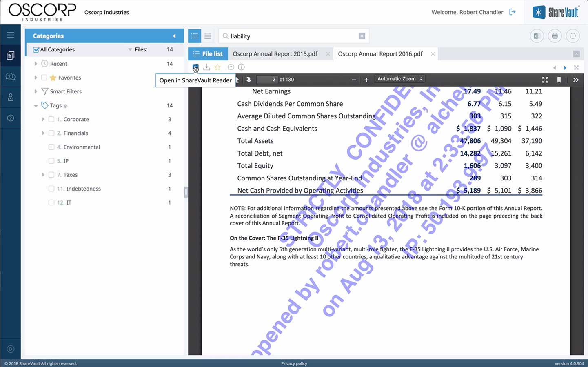Viewport: 588px width, 367px height.
Task: Click the PDF bookmark icon
Action: (x=559, y=80)
